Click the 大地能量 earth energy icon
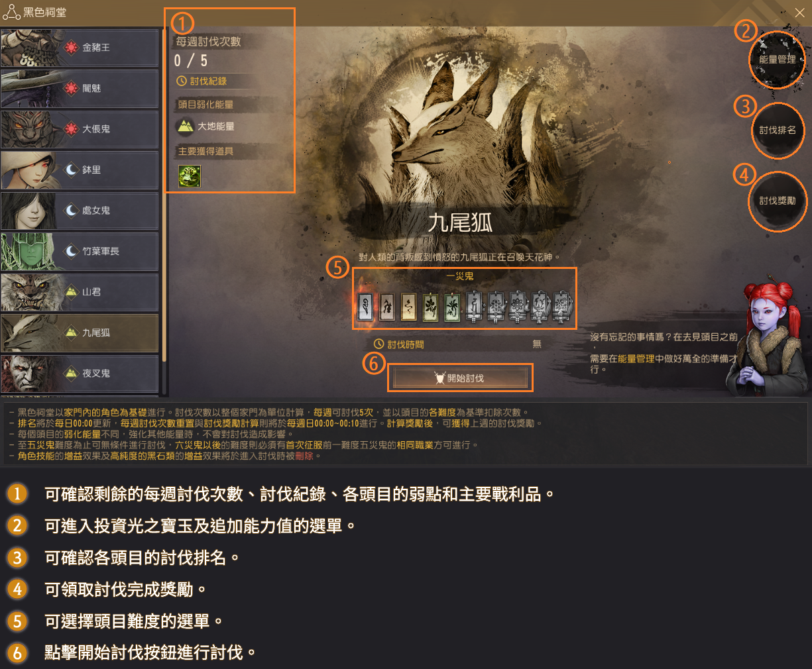 [x=185, y=126]
